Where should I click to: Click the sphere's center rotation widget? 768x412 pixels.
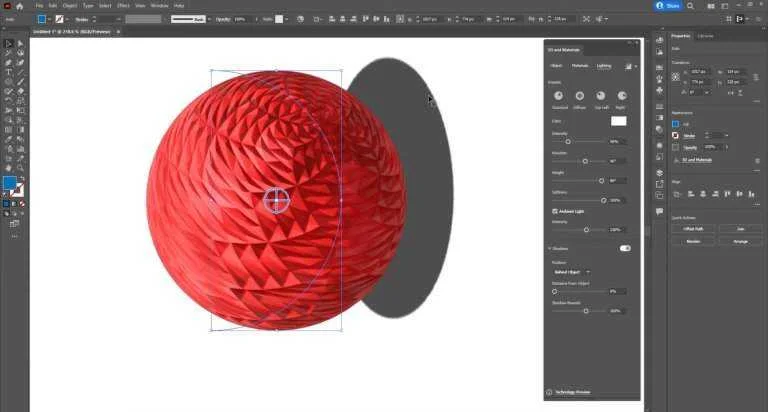point(277,200)
